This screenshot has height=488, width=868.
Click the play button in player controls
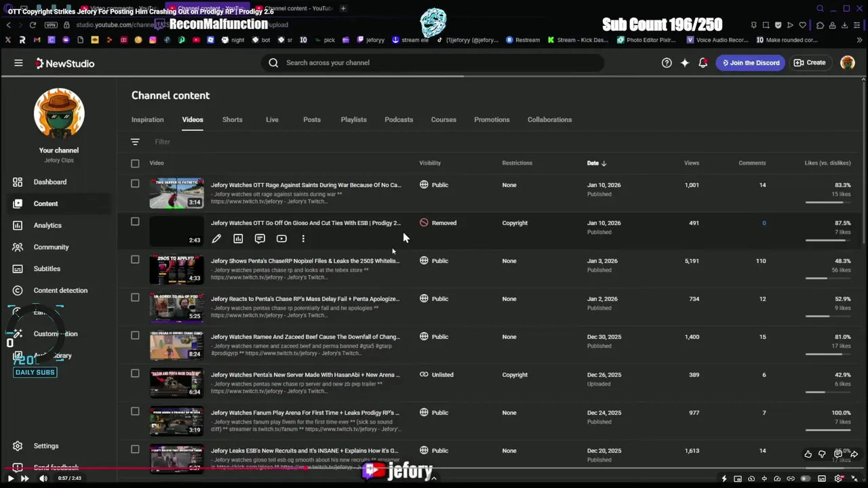pyautogui.click(x=10, y=479)
